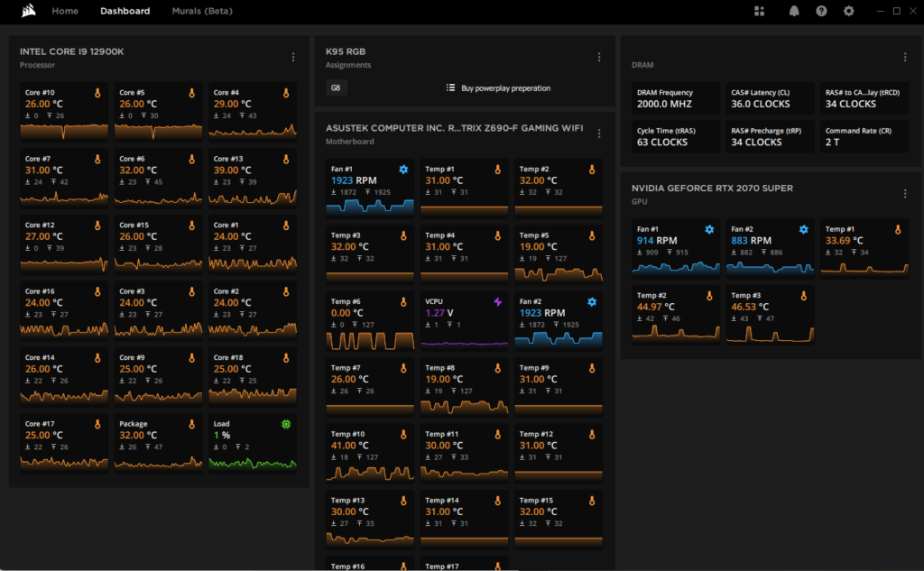Select the Buy powerplay preperation assignment
924x571 pixels.
[505, 88]
